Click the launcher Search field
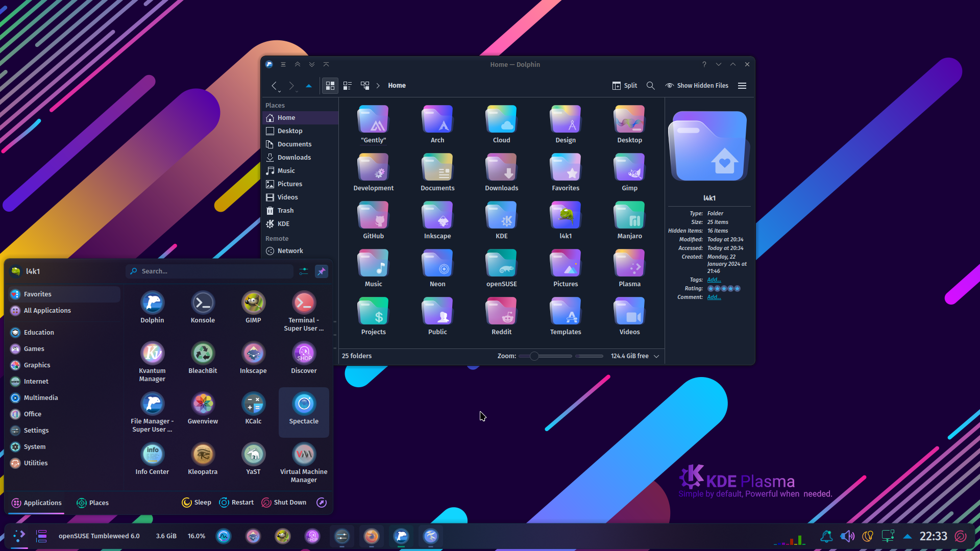This screenshot has height=551, width=980. tap(209, 271)
